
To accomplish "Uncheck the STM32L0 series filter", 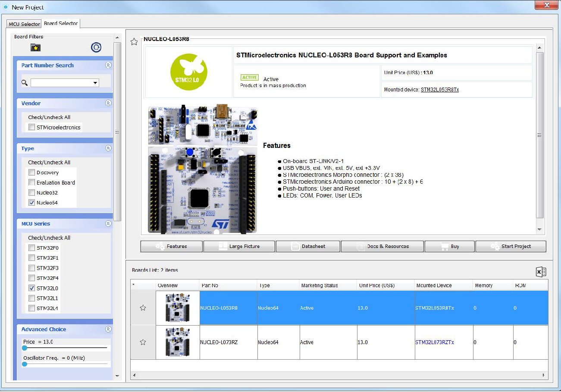I will [x=31, y=288].
